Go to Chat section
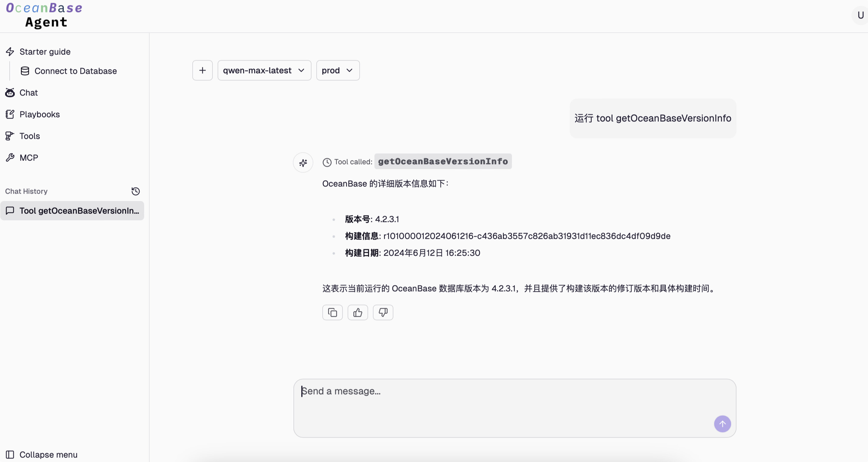The image size is (868, 462). [29, 93]
